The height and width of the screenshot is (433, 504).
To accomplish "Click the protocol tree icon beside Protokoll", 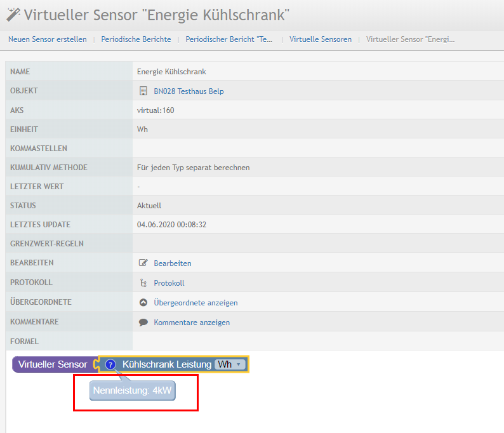I will pyautogui.click(x=143, y=283).
